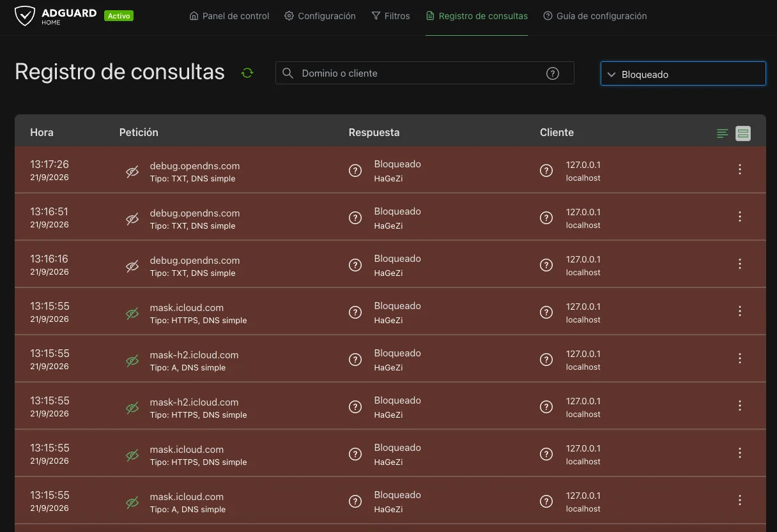Show client info icon for 13:16:51 row

[546, 218]
